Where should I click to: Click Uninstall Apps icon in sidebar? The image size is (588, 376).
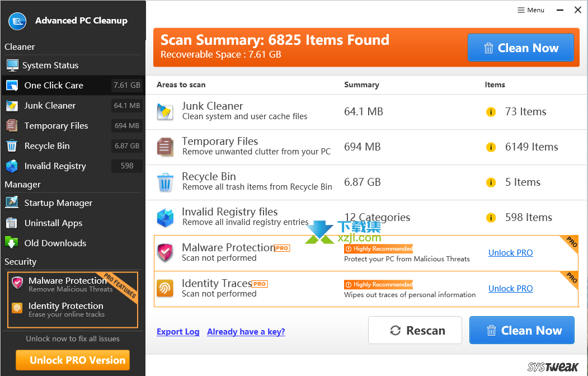pos(12,223)
